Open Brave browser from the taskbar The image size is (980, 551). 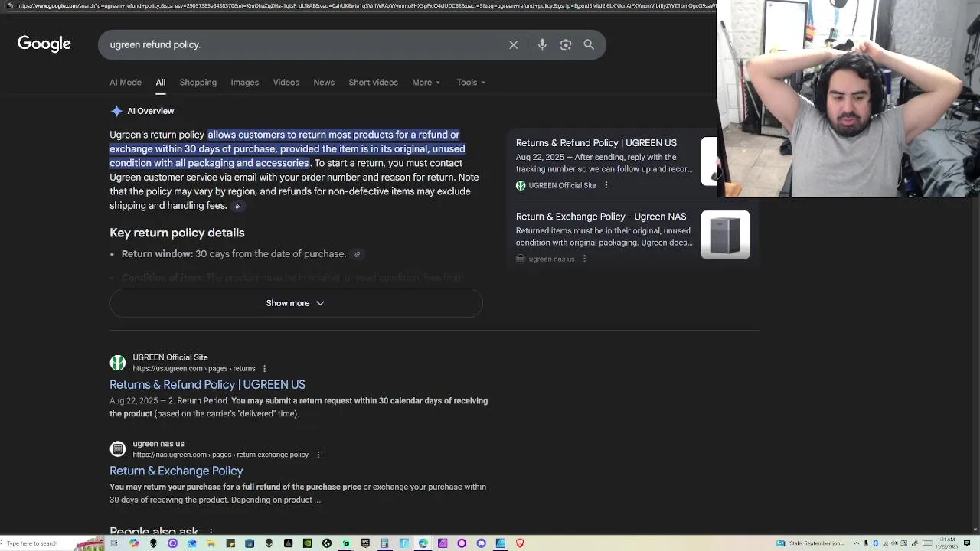[x=520, y=543]
